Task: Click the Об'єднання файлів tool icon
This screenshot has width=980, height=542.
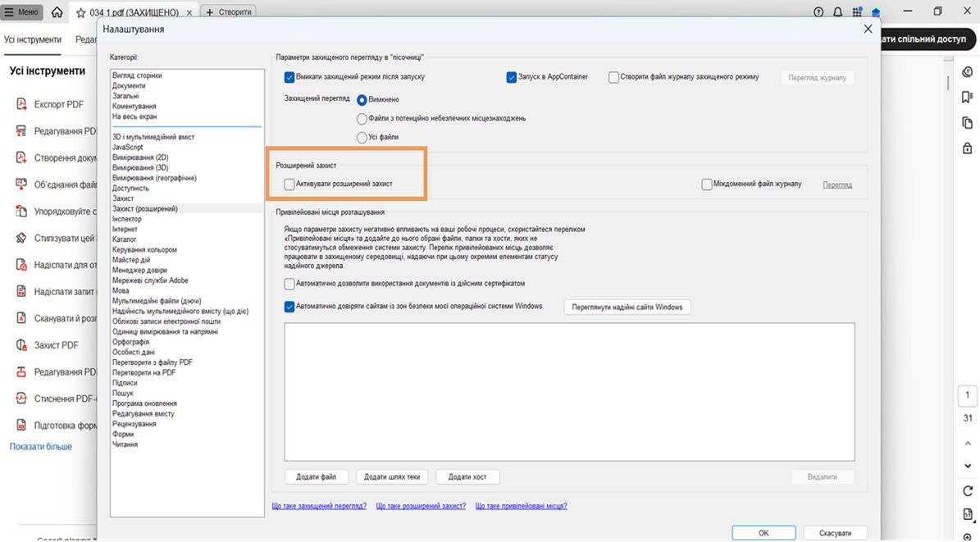Action: click(x=21, y=184)
